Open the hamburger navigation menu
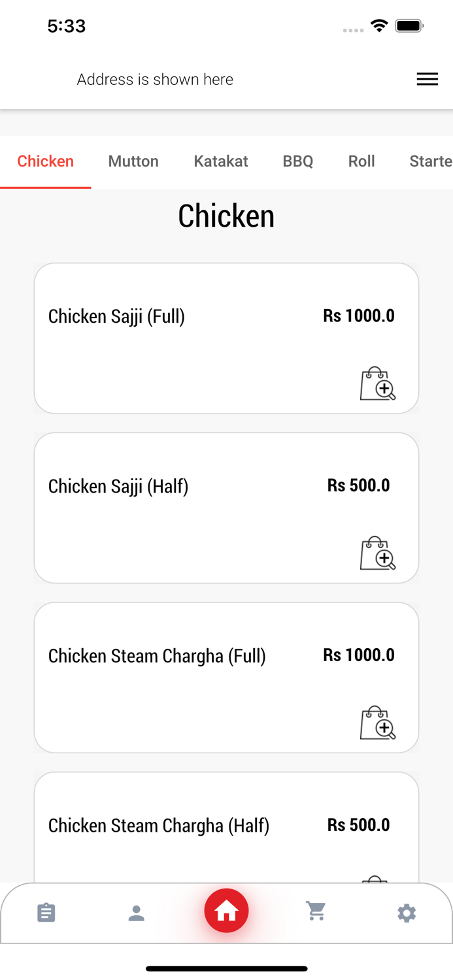The width and height of the screenshot is (453, 980). click(x=428, y=79)
